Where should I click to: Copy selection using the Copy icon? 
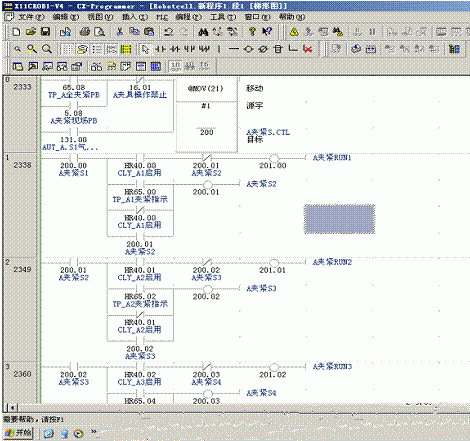point(134,32)
